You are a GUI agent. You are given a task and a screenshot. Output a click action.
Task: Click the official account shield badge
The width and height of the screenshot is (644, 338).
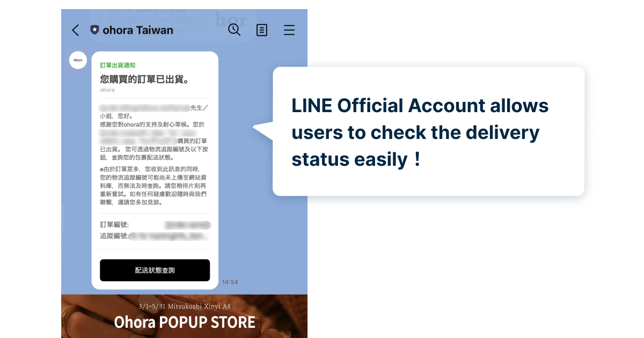[x=94, y=30]
